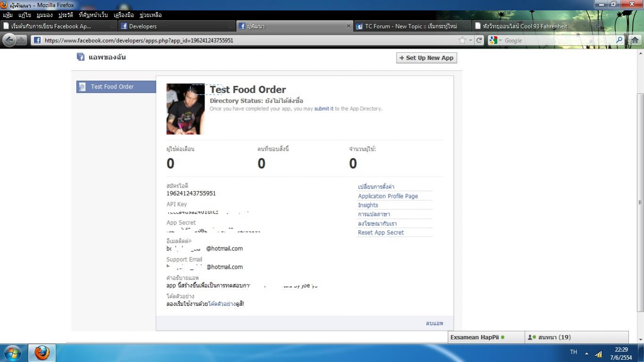Click the magnifier in the Google search box
Viewport: 644px width, 362px height.
pyautogui.click(x=619, y=41)
